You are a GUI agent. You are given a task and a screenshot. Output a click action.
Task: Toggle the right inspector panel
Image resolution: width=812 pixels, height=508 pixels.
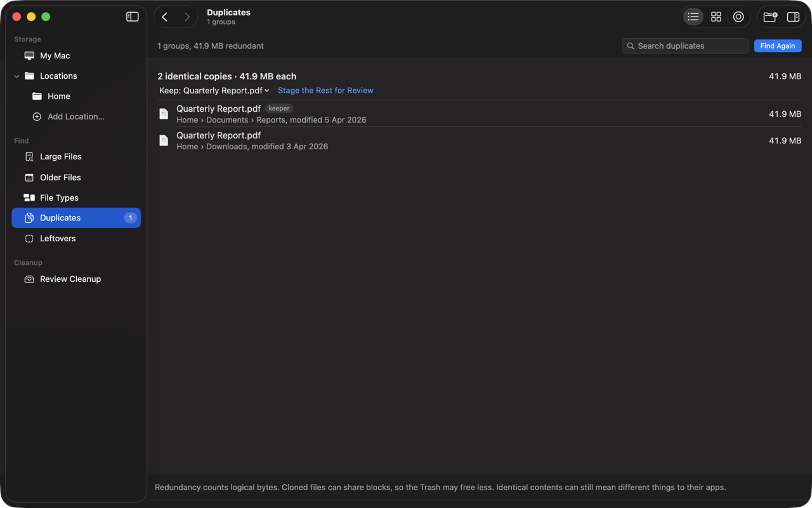(x=793, y=17)
